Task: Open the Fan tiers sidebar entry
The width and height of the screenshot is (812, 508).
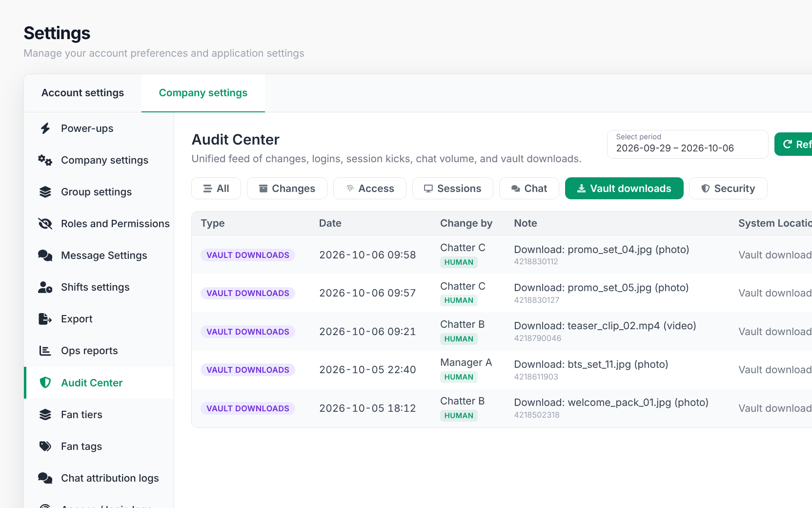Action: pos(99,415)
